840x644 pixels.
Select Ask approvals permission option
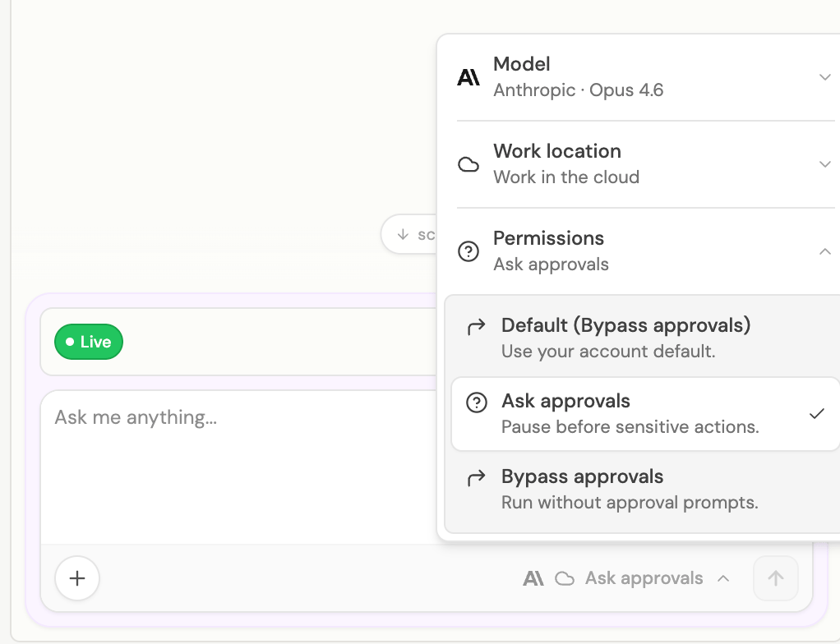click(x=645, y=414)
